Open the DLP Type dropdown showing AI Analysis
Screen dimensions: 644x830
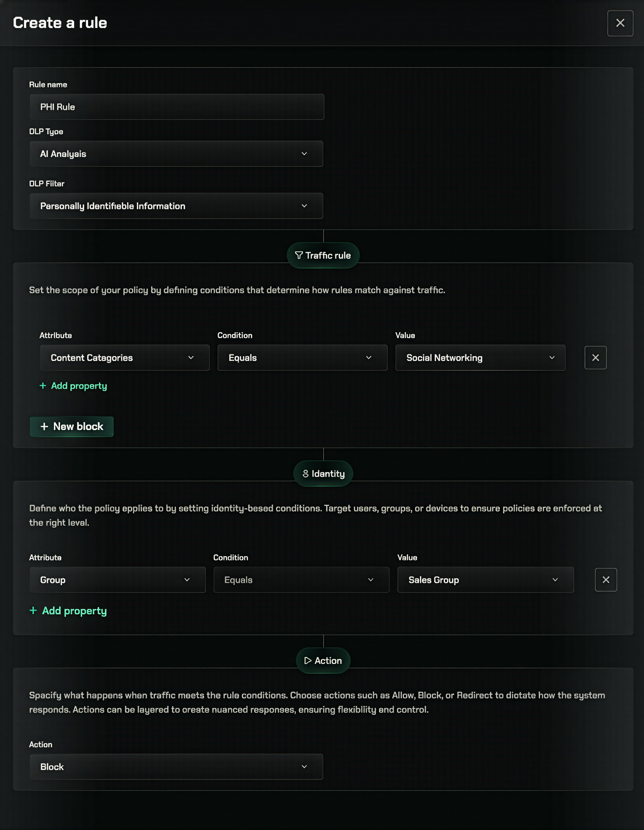click(176, 153)
